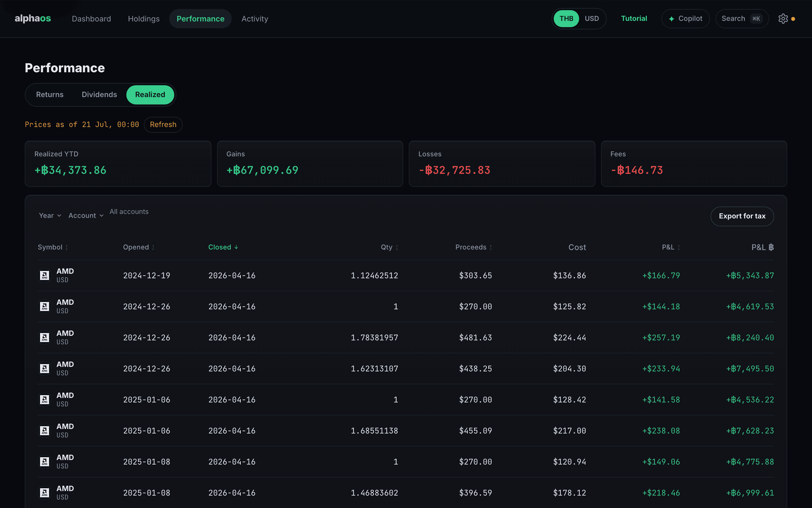
Task: Click the +$233.94 P&L value
Action: pos(661,369)
